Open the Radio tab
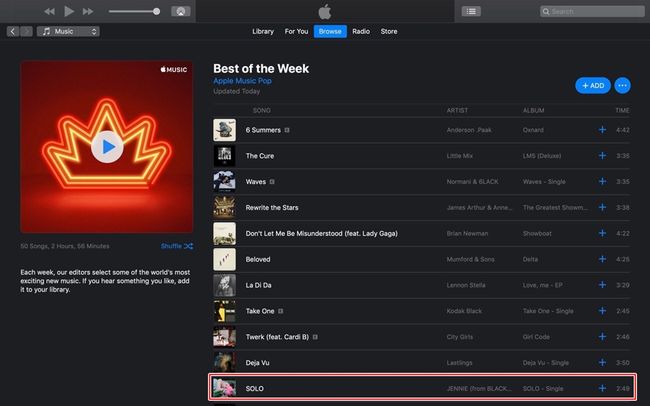650x406 pixels. click(x=361, y=31)
